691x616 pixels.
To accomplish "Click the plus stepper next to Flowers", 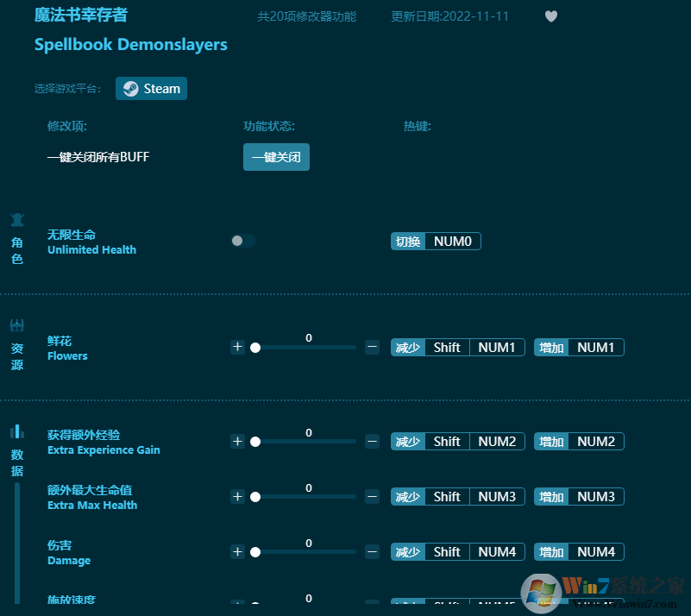I will [x=237, y=347].
